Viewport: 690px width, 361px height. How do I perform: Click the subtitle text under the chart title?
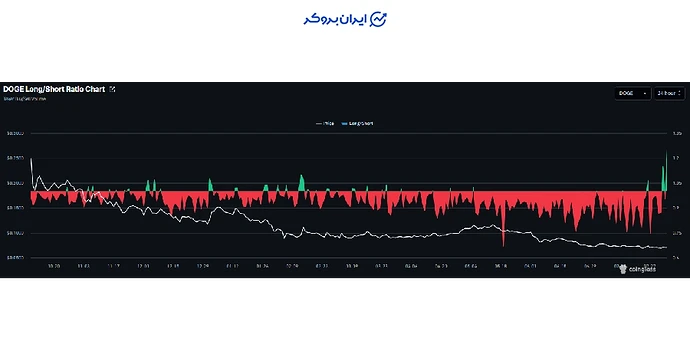25,99
